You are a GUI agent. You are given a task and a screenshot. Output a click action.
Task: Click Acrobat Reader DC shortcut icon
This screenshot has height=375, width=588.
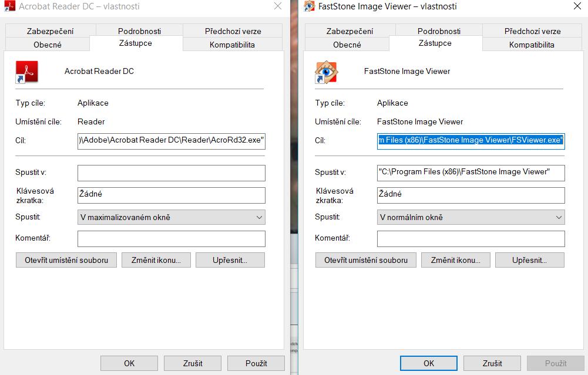click(26, 72)
